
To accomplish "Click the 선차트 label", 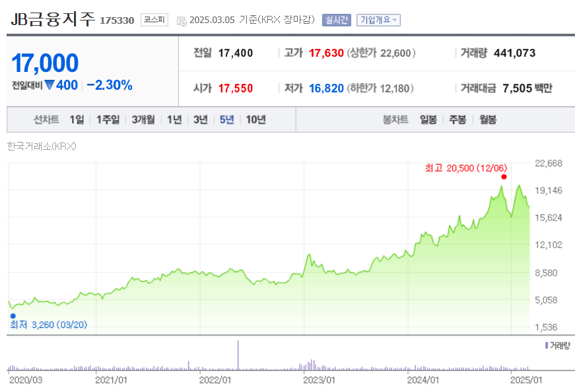I will pos(46,119).
